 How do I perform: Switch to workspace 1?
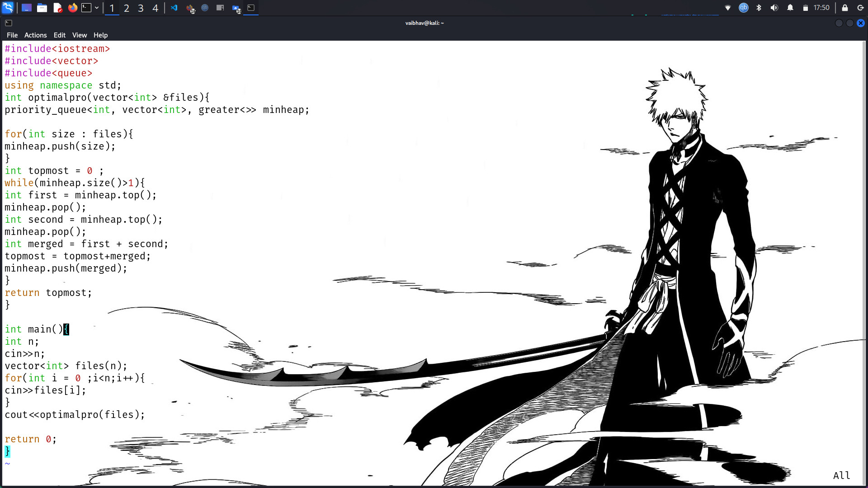[x=112, y=8]
